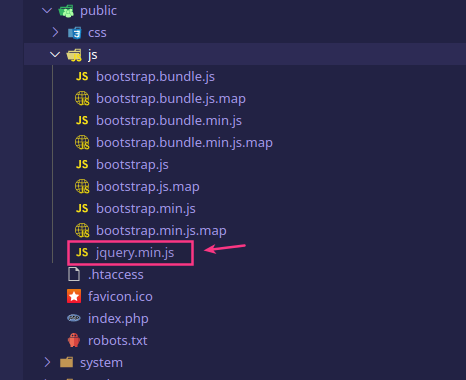Click map icon beside bootstrap.js.map

tap(82, 187)
